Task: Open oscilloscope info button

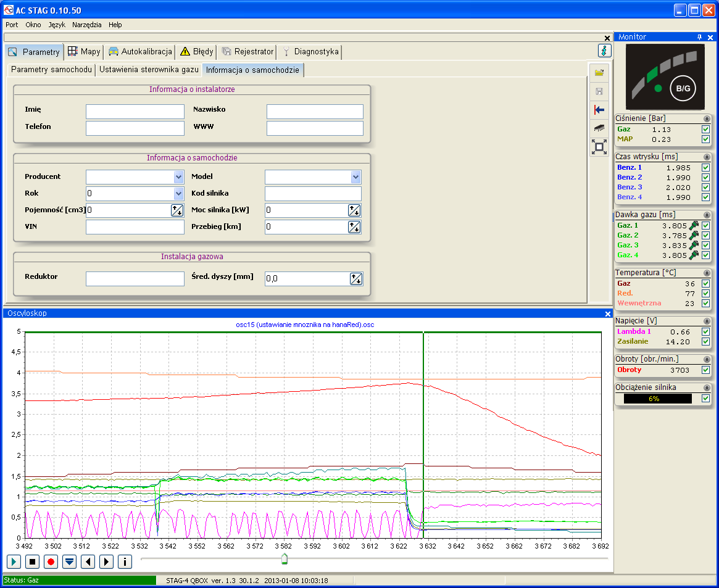Action: pos(125,561)
